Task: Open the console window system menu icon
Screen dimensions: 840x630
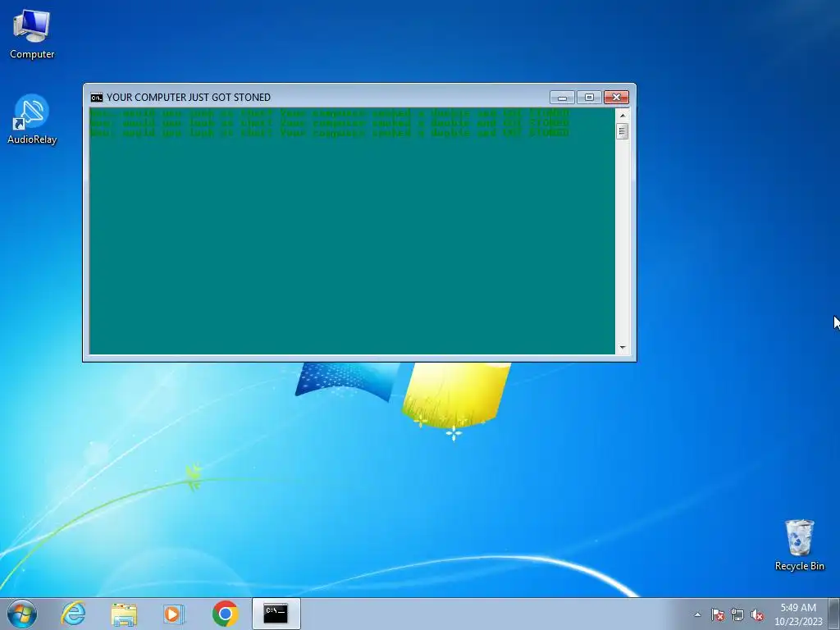Action: point(97,98)
